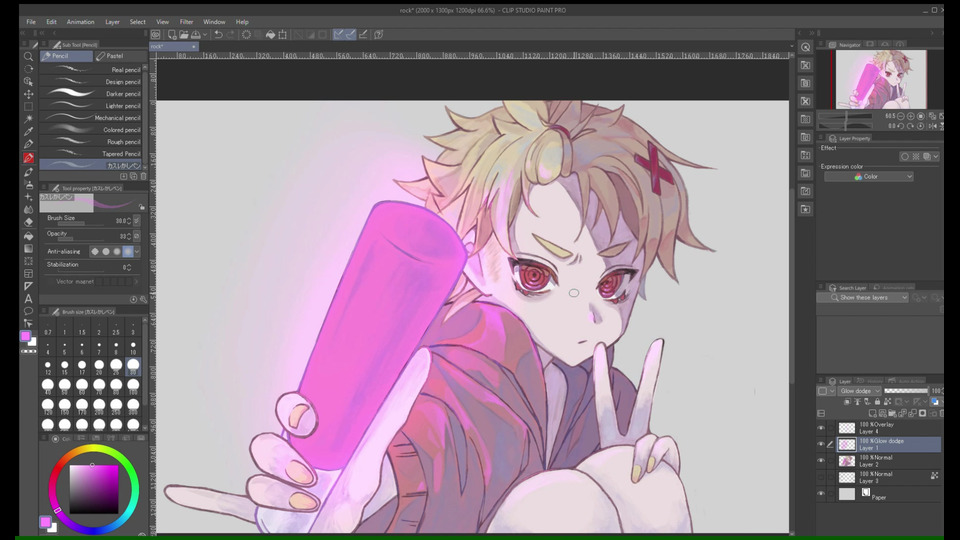Toggle Border effect circle in Layer Property
960x540 pixels.
[904, 157]
